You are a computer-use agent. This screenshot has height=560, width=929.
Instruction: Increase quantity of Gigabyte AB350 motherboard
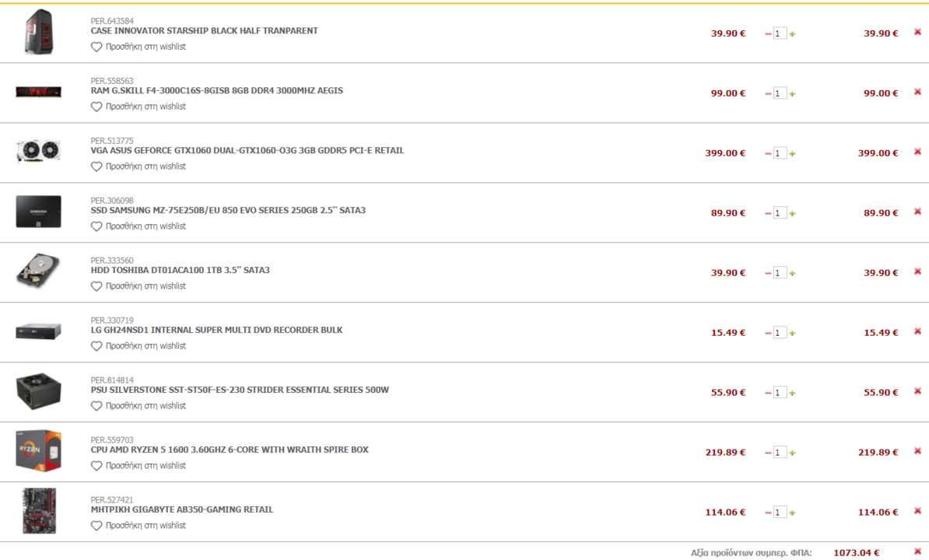(792, 512)
